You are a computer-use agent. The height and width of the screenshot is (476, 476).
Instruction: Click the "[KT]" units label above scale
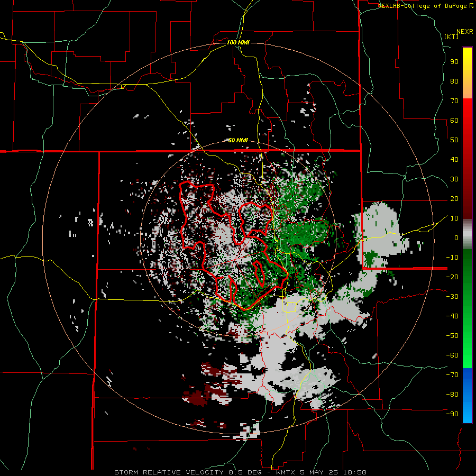coord(452,36)
